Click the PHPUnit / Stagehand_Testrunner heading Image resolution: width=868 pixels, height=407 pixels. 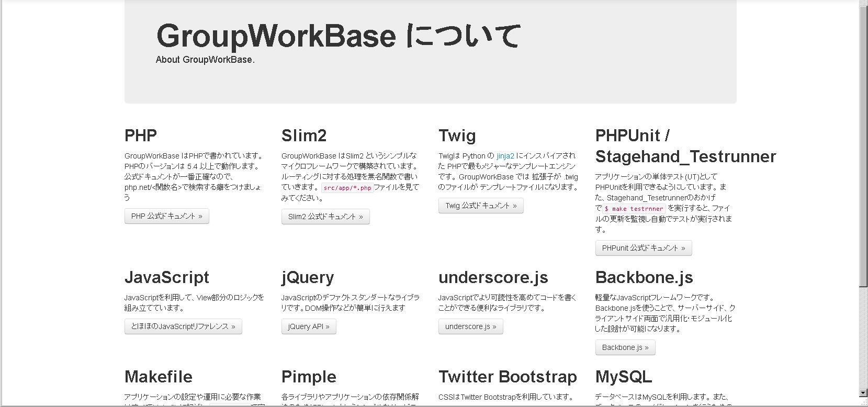(x=685, y=146)
